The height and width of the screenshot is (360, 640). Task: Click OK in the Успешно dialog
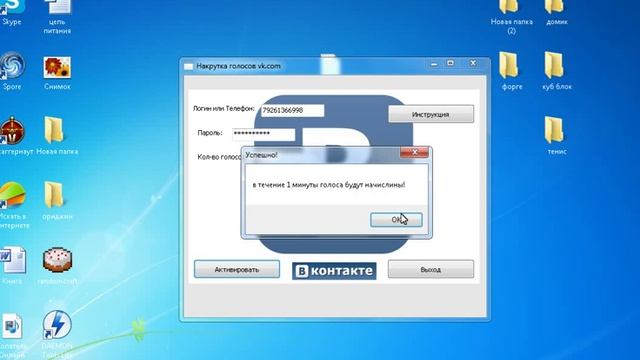pos(396,220)
